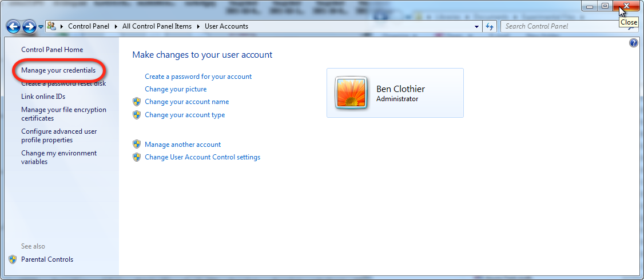The width and height of the screenshot is (644, 280).
Task: Open Change User Account Control settings
Action: [x=202, y=157]
